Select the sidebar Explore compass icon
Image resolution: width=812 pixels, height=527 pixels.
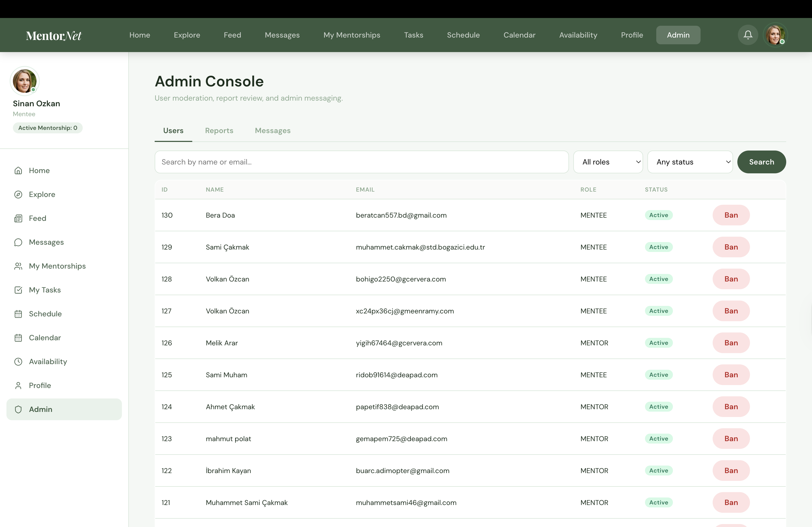(19, 194)
